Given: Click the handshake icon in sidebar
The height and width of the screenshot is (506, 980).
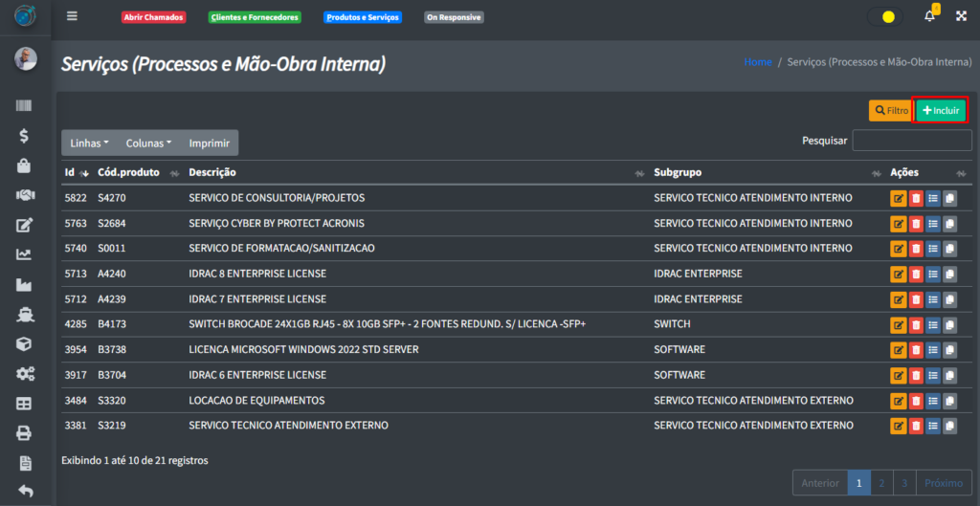Looking at the screenshot, I should 25,195.
